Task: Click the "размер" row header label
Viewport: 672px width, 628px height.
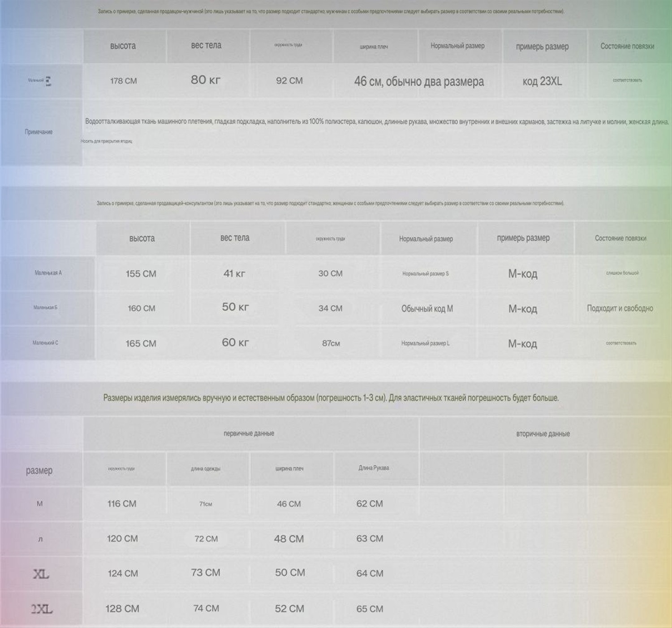Action: (x=39, y=470)
